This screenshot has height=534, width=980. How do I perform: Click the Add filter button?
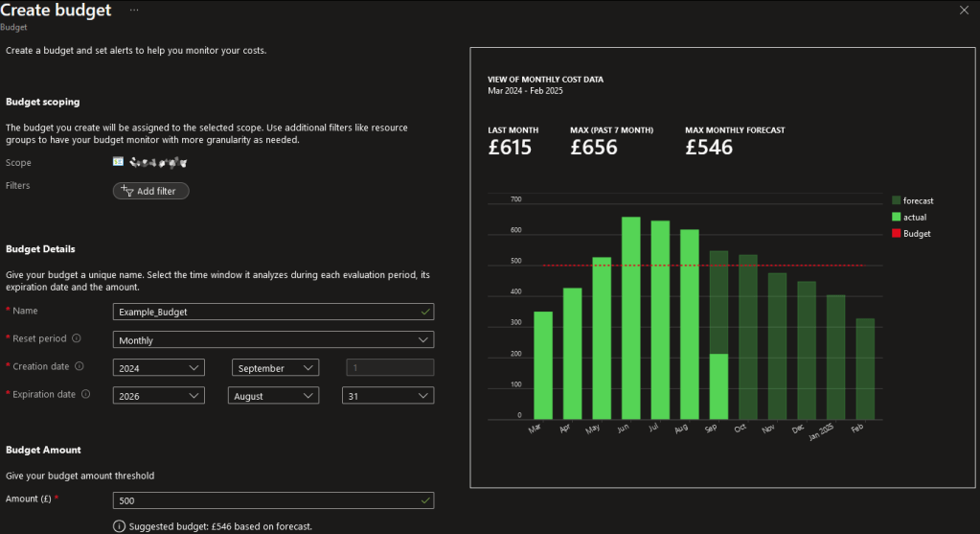(151, 191)
